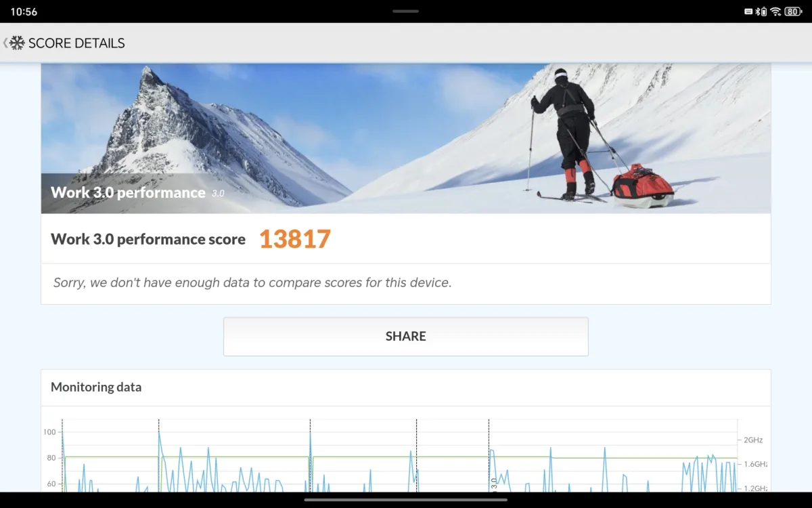812x508 pixels.
Task: Tap the 2GHz axis label on the chart
Action: click(x=753, y=440)
